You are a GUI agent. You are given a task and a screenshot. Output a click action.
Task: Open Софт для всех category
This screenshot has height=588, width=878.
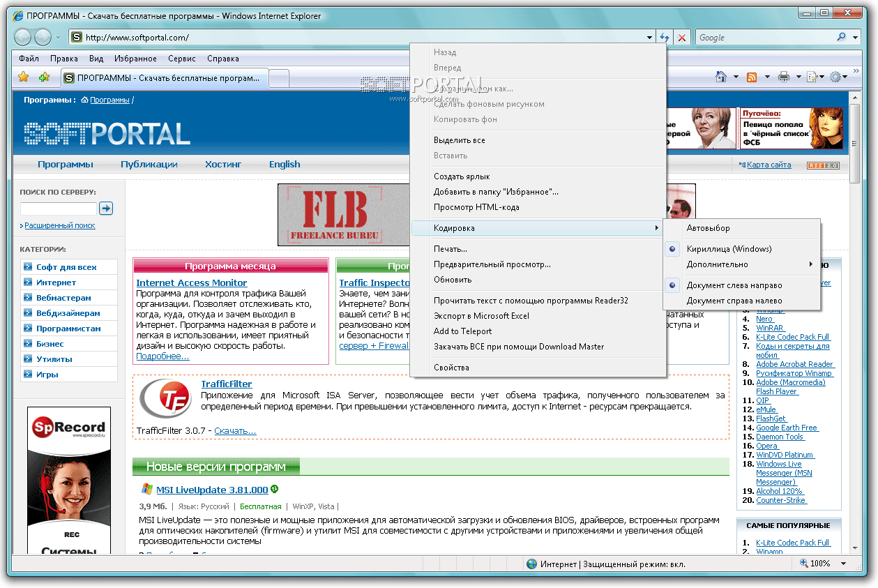pyautogui.click(x=66, y=267)
